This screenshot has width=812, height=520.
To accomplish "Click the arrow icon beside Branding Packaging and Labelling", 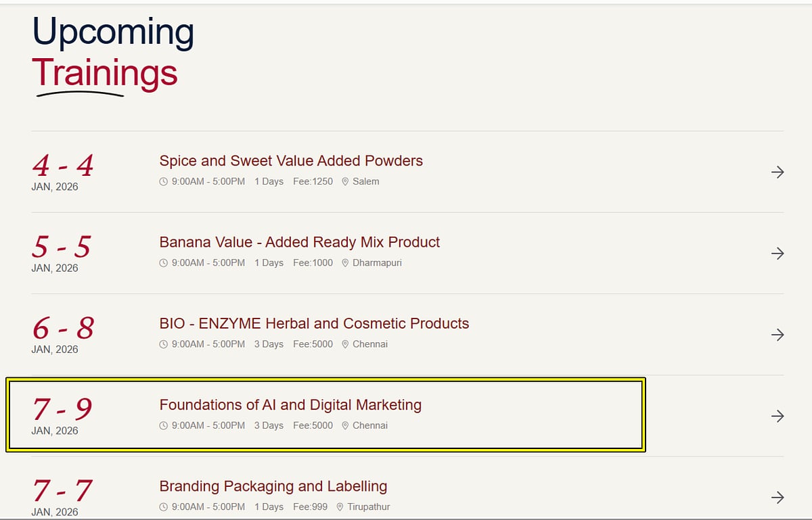I will [776, 497].
